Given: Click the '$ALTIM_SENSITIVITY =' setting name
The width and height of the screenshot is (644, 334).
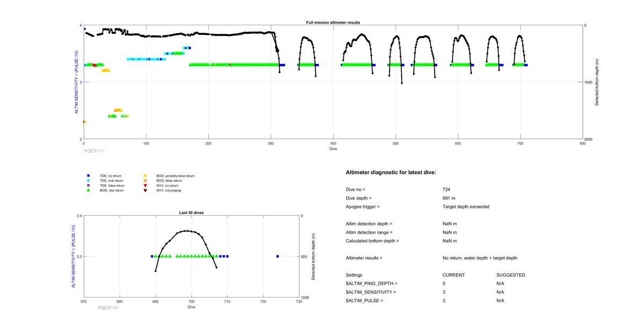Looking at the screenshot, I should click(x=371, y=292).
